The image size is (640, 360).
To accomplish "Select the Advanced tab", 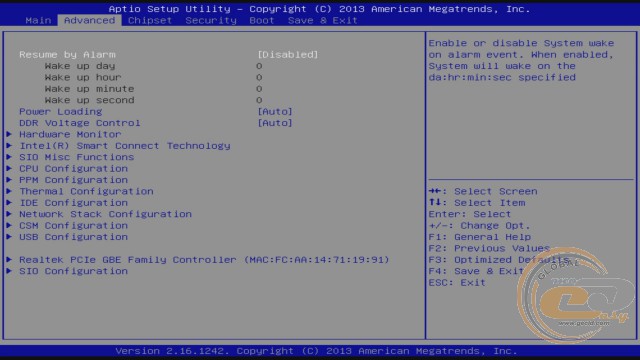I will pos(89,20).
